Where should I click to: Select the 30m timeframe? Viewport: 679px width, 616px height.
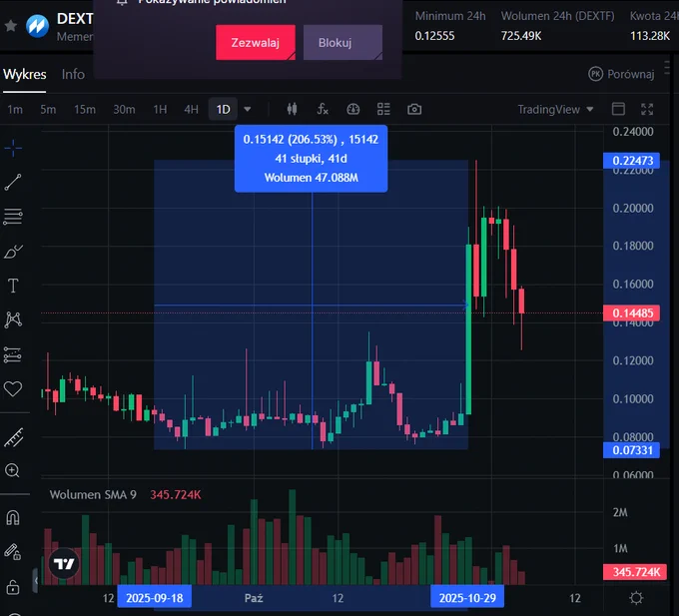point(124,110)
